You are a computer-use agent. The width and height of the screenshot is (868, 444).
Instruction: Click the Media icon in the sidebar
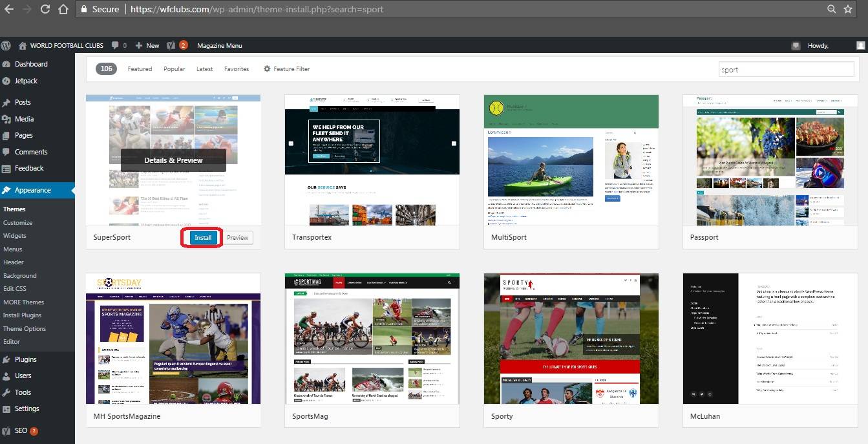(x=6, y=119)
